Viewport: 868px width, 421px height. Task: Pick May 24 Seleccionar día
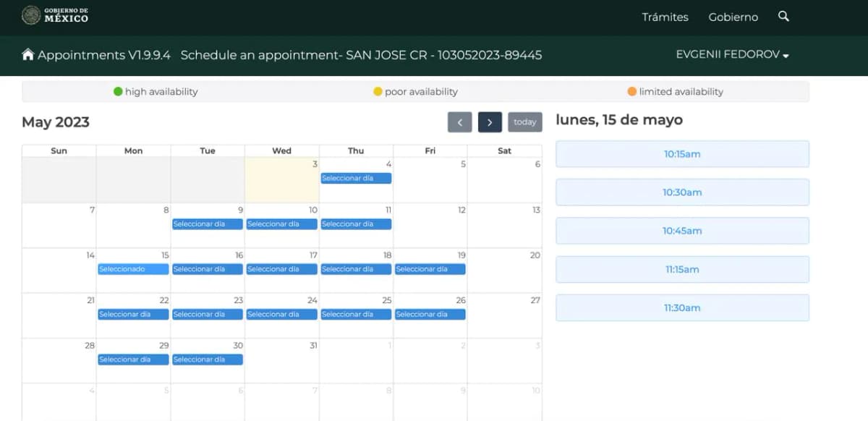coord(282,315)
